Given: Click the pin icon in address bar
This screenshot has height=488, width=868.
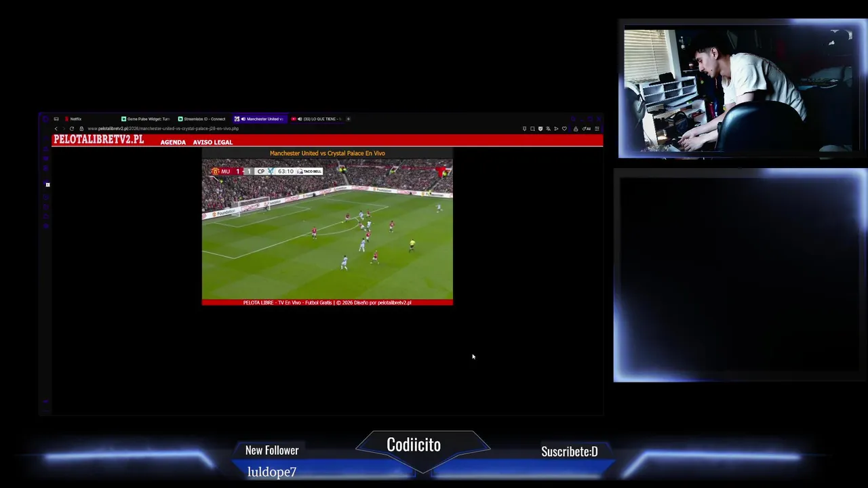Looking at the screenshot, I should (524, 129).
